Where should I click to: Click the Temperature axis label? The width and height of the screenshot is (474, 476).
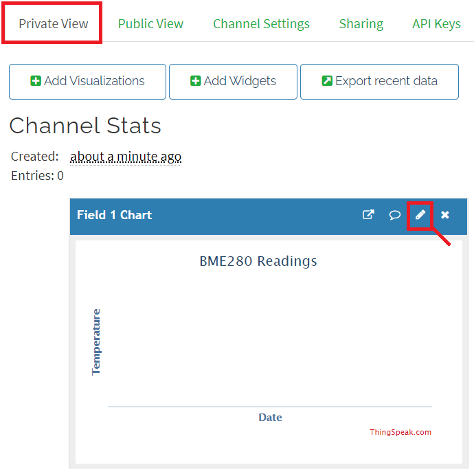(96, 341)
